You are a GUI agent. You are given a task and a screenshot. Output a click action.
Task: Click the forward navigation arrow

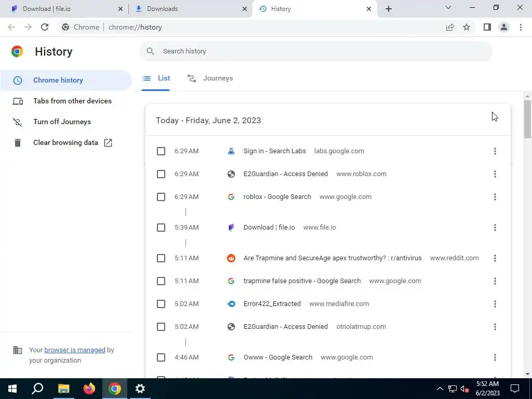coord(28,27)
